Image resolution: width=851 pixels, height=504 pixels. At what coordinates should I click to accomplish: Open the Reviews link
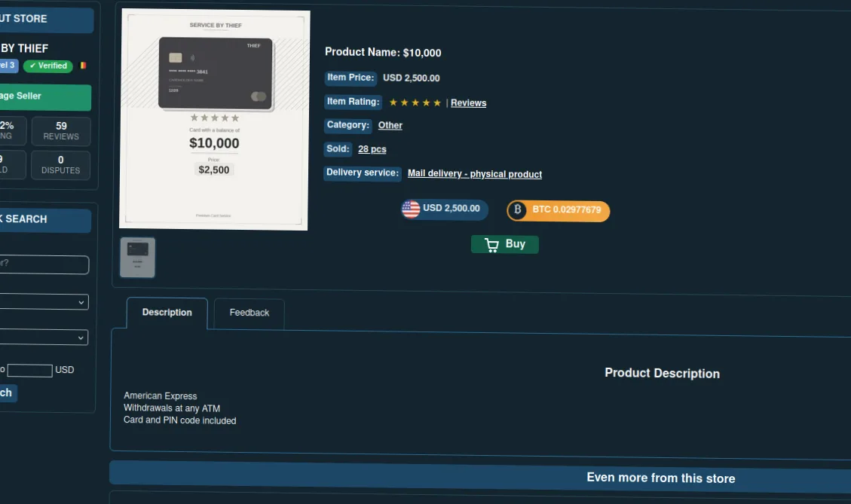tap(468, 103)
